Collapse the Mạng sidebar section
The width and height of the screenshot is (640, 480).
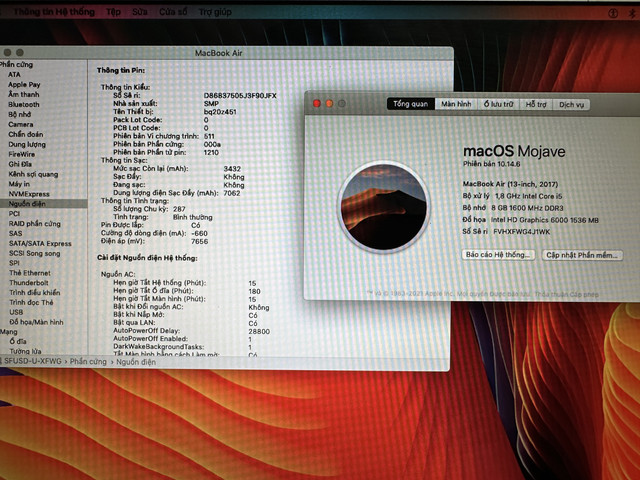tap(9, 332)
